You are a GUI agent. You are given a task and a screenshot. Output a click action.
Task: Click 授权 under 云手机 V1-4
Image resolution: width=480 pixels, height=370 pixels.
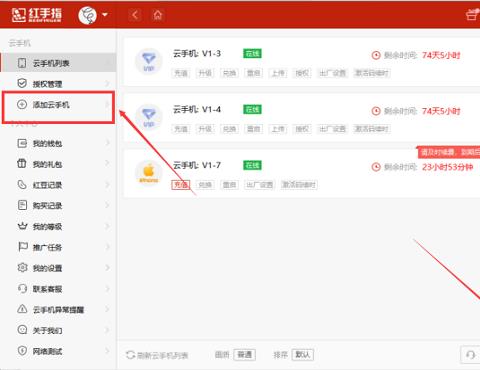click(302, 129)
